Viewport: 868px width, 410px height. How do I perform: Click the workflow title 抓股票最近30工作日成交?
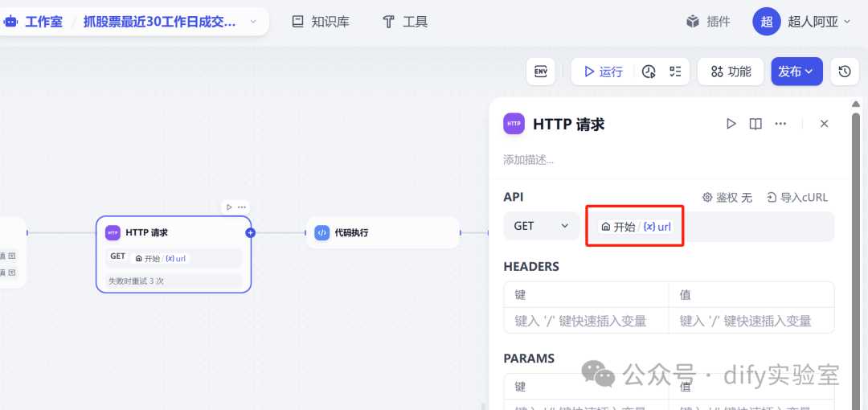(x=159, y=23)
